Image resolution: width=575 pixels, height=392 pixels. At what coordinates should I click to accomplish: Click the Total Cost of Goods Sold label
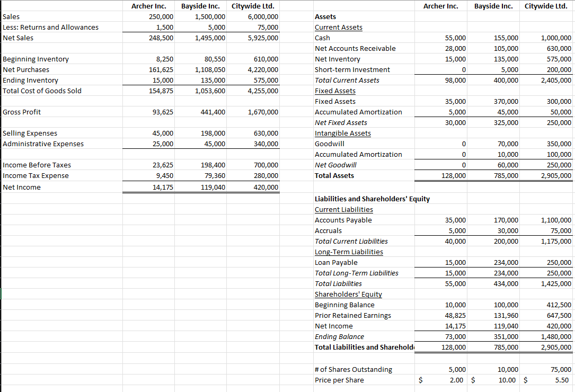(42, 91)
